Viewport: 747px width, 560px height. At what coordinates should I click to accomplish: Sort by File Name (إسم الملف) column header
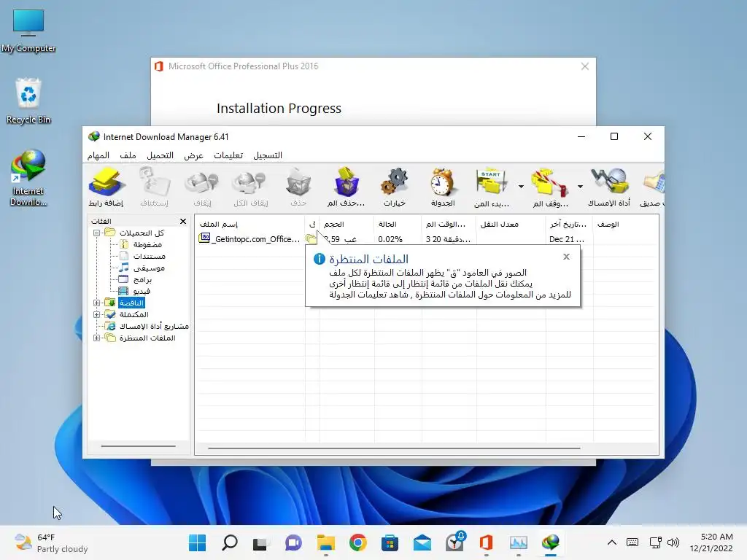pyautogui.click(x=249, y=225)
